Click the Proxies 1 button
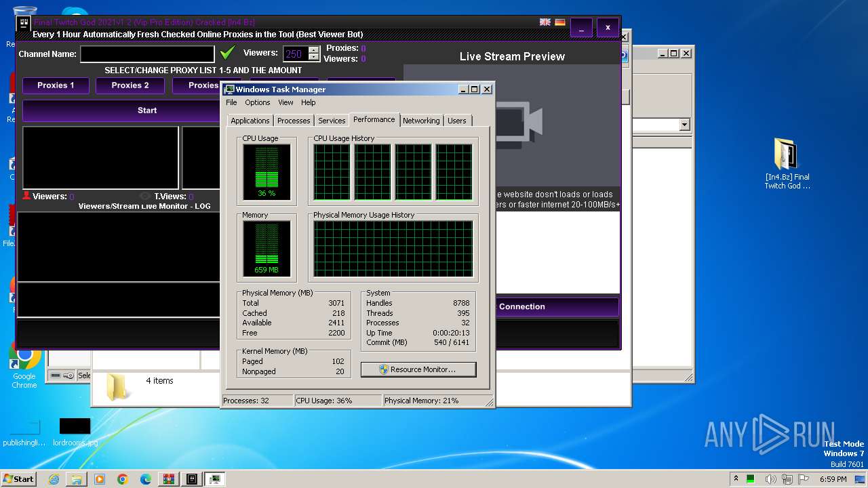 click(56, 85)
